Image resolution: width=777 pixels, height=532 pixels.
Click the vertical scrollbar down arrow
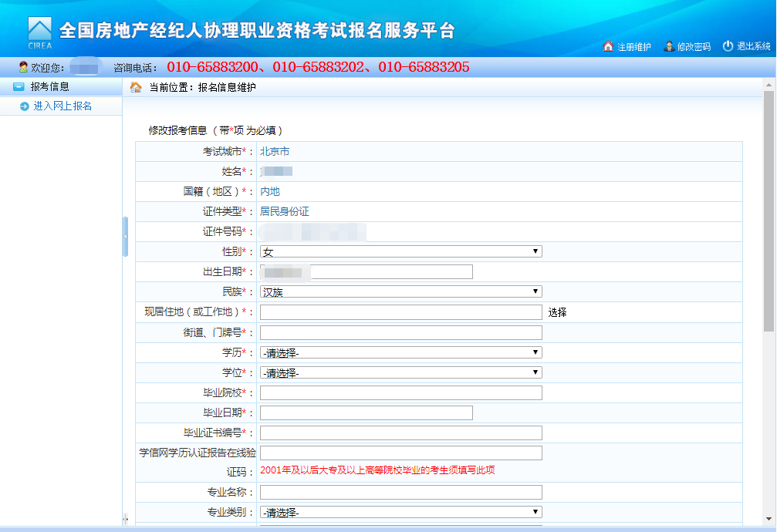(769, 517)
